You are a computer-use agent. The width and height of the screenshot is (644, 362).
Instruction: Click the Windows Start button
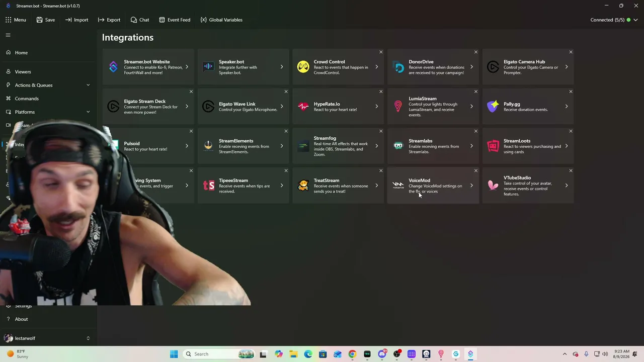point(174,354)
